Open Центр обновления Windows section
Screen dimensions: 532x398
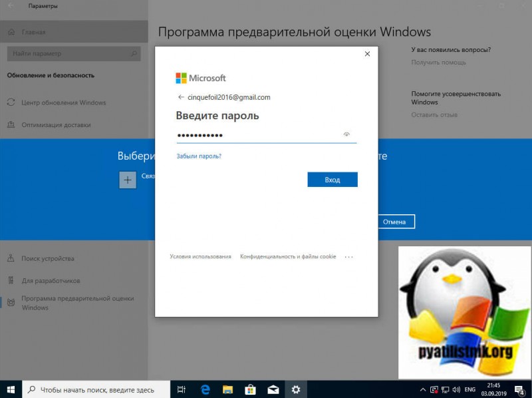click(74, 102)
